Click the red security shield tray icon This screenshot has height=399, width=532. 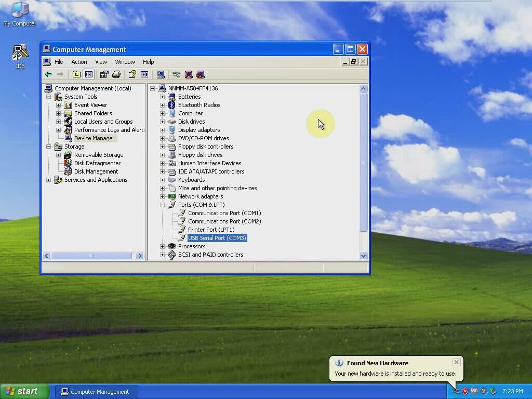[x=465, y=391]
